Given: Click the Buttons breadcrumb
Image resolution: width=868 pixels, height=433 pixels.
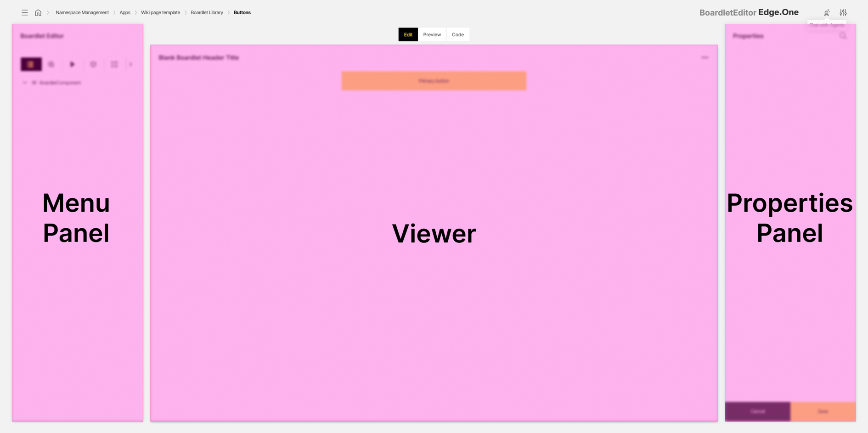Looking at the screenshot, I should (242, 13).
